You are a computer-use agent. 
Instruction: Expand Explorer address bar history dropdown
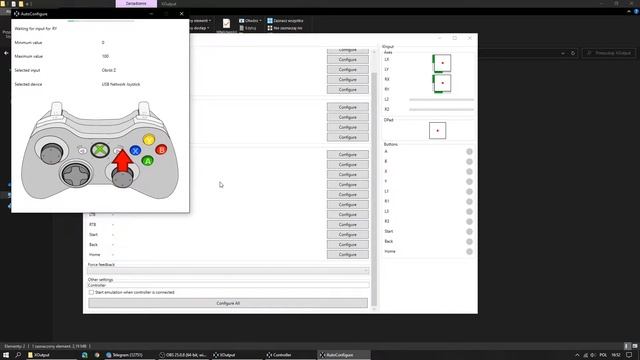(x=563, y=53)
